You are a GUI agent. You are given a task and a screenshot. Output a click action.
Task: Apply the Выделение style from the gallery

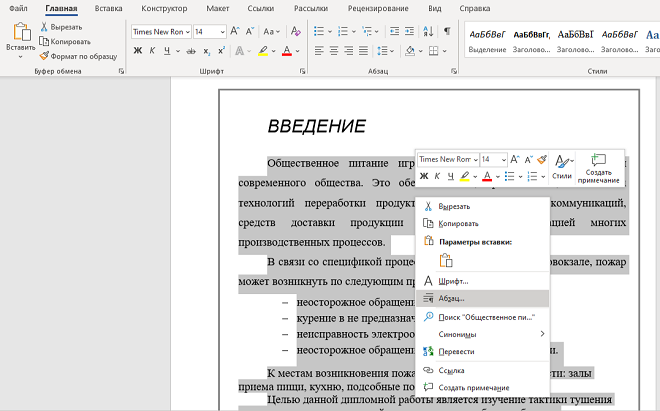coord(487,39)
